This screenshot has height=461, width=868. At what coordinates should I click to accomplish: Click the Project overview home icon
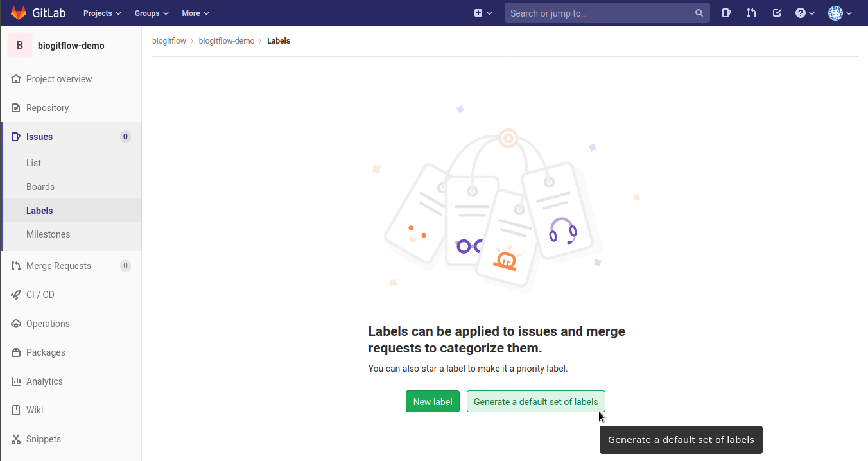tap(16, 79)
